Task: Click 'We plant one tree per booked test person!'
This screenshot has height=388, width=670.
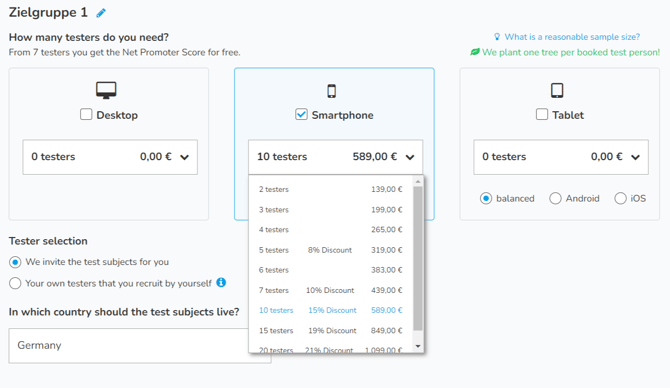Action: (x=571, y=52)
